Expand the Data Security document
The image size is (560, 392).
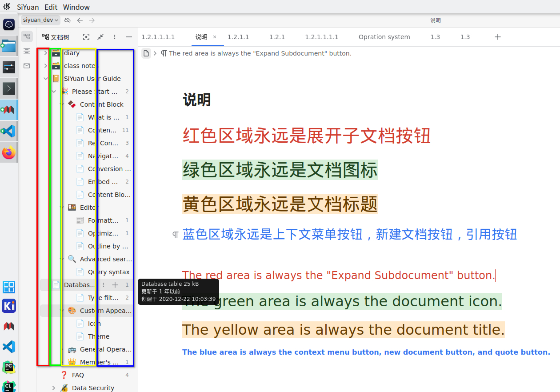tap(54, 388)
